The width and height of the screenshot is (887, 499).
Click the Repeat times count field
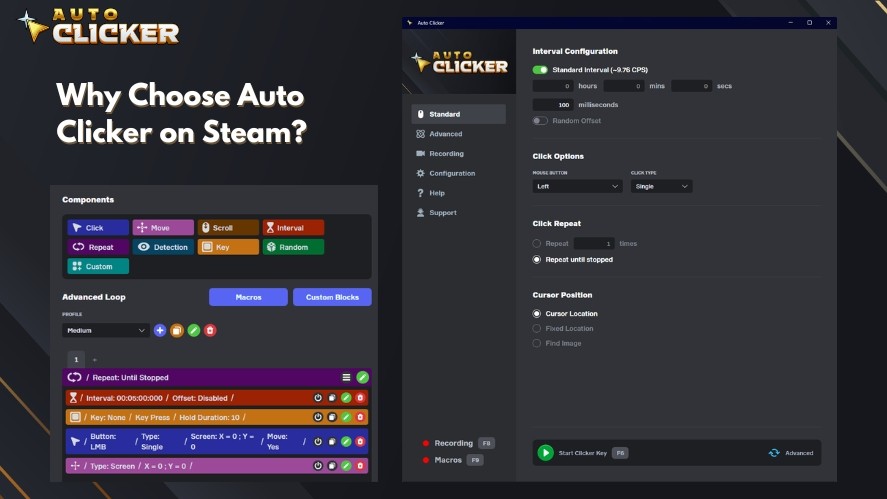(x=594, y=243)
